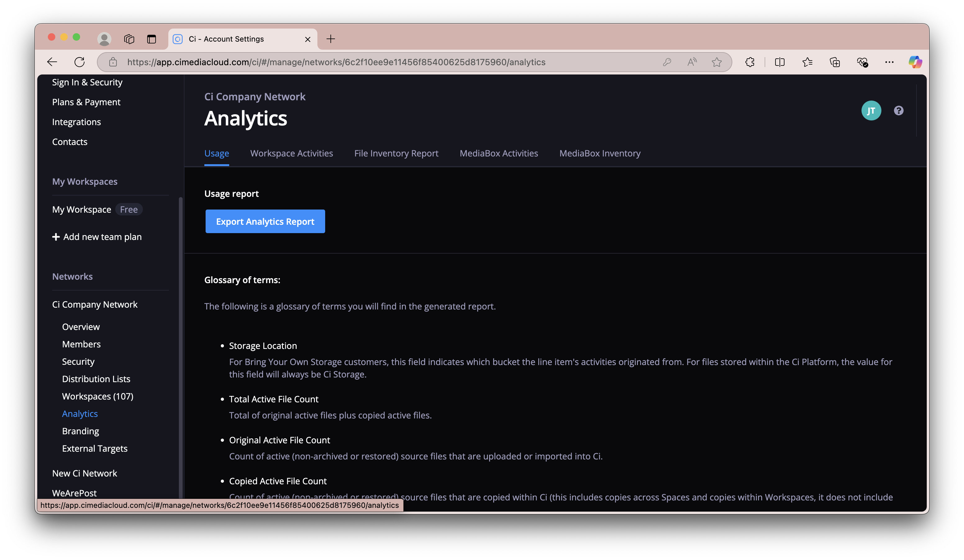Select WeArePost network in sidebar
The image size is (964, 560).
click(74, 493)
